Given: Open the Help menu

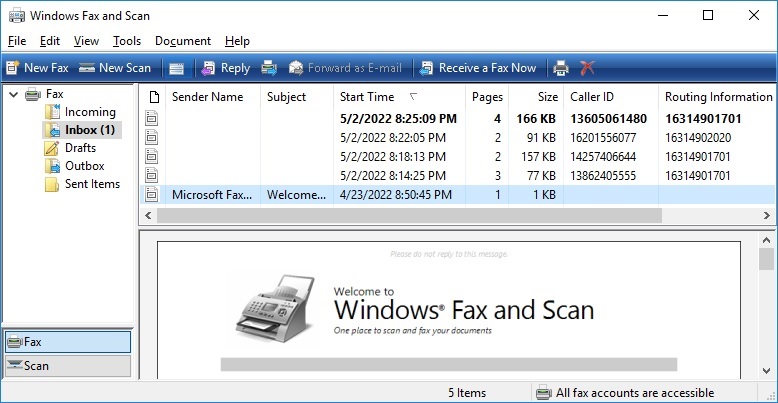Looking at the screenshot, I should (x=237, y=41).
